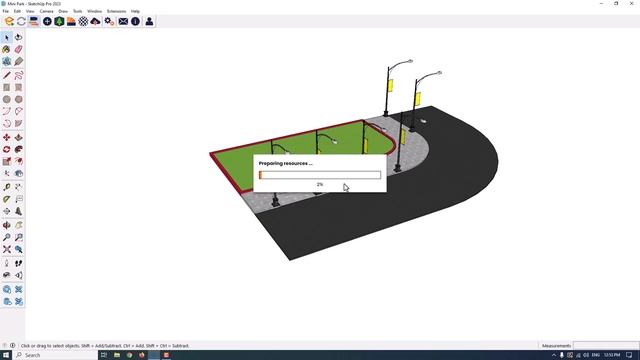Viewport: 640px width, 360px height.
Task: Click the synchronize views arrows icon
Action: click(21, 21)
